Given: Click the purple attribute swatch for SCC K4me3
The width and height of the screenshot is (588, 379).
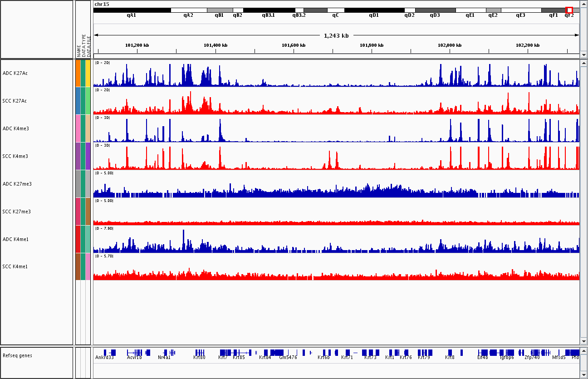Looking at the screenshot, I should click(78, 156).
